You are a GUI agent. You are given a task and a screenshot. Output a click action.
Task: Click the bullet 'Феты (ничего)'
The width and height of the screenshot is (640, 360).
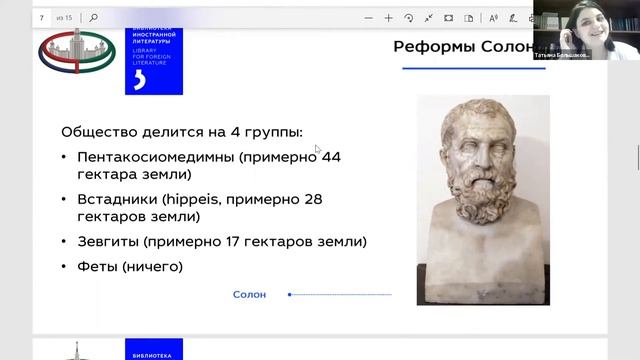pos(130,267)
